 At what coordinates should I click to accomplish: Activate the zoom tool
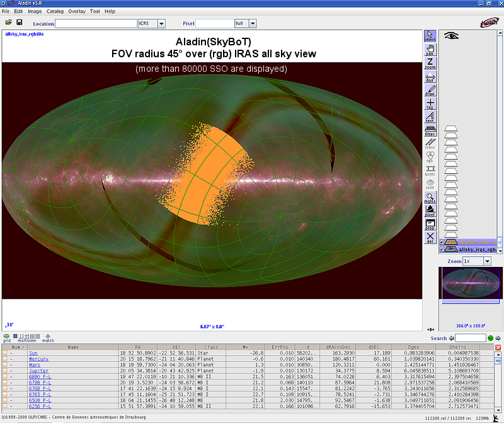430,64
